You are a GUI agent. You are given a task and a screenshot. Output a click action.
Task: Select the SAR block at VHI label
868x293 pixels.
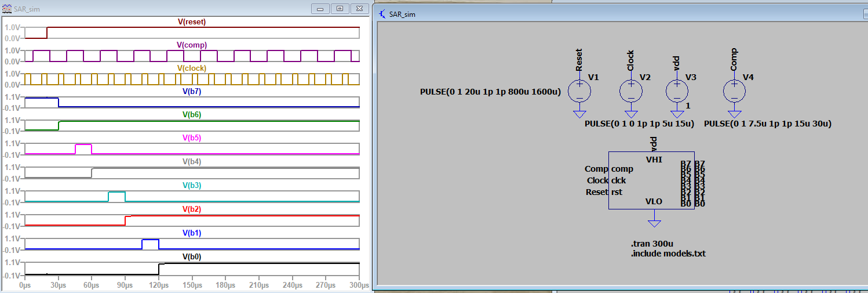[x=654, y=159]
